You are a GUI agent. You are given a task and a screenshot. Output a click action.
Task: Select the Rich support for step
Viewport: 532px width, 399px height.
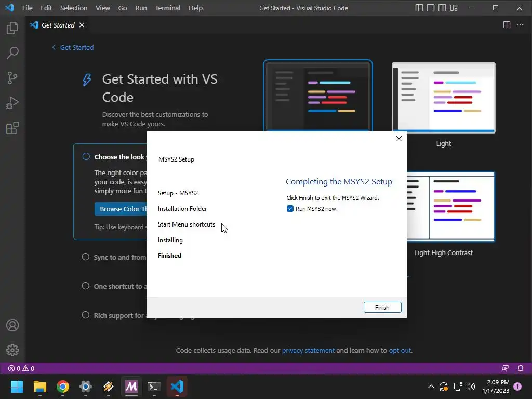tap(86, 315)
